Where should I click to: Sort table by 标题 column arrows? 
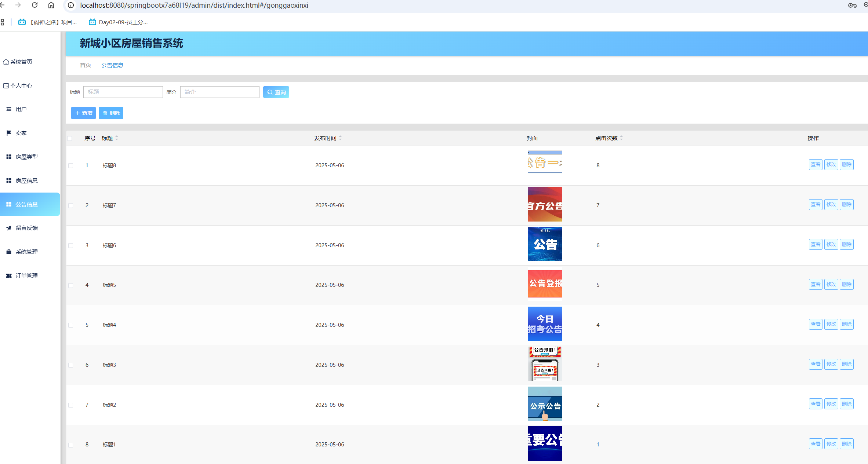point(117,138)
